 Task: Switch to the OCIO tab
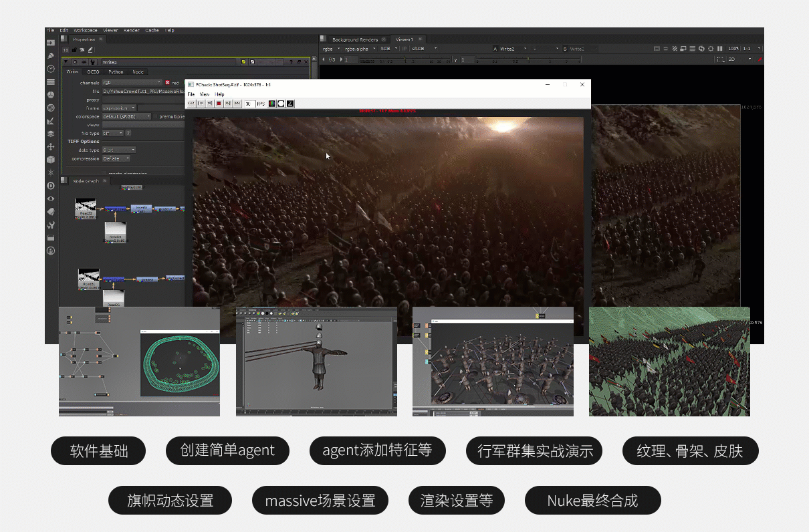click(93, 72)
